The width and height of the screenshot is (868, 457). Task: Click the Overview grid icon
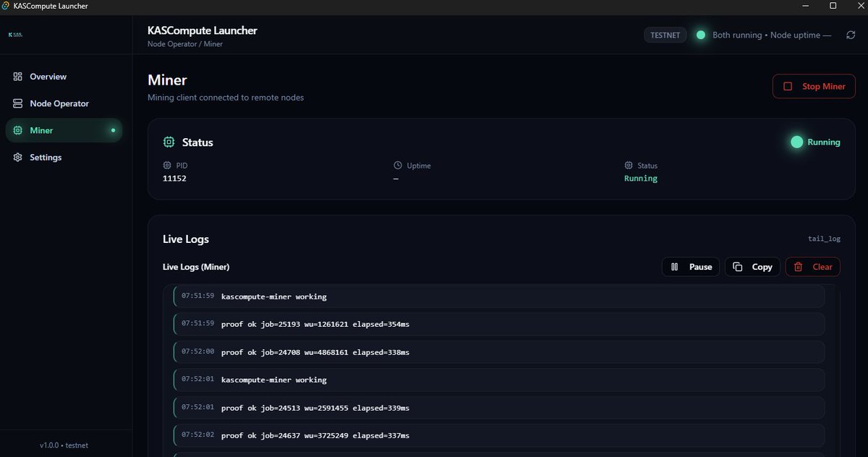pos(18,77)
